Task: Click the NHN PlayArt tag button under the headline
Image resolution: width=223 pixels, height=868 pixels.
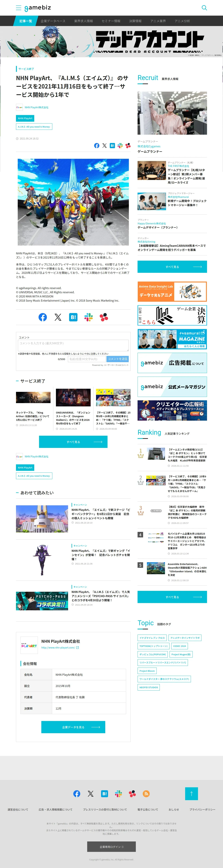Action: pyautogui.click(x=25, y=118)
